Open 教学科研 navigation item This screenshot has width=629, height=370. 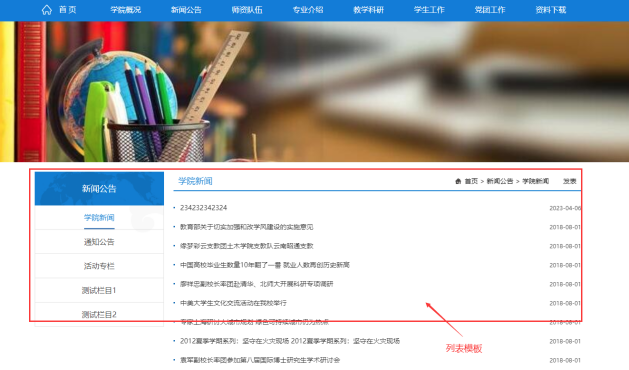tap(369, 10)
